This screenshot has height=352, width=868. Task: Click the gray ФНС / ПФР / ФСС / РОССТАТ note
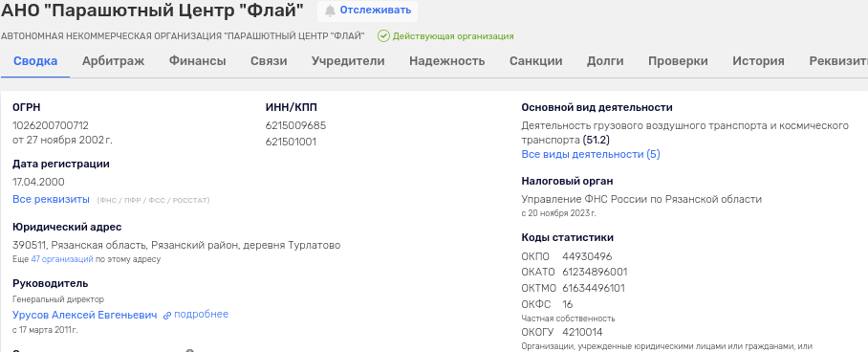[x=153, y=200]
